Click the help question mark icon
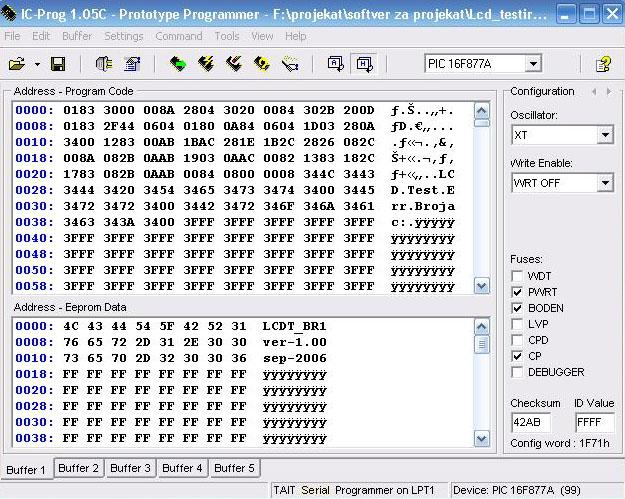 click(603, 64)
